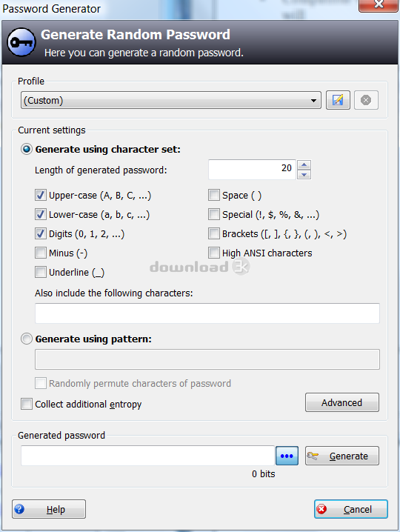Close the Password Generator window
The height and width of the screenshot is (532, 400).
[379, 5]
